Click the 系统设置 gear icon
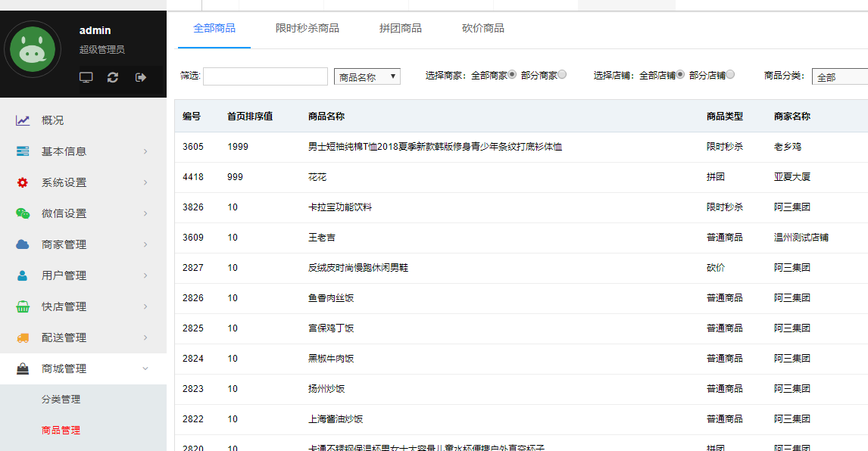868x451 pixels. click(23, 182)
